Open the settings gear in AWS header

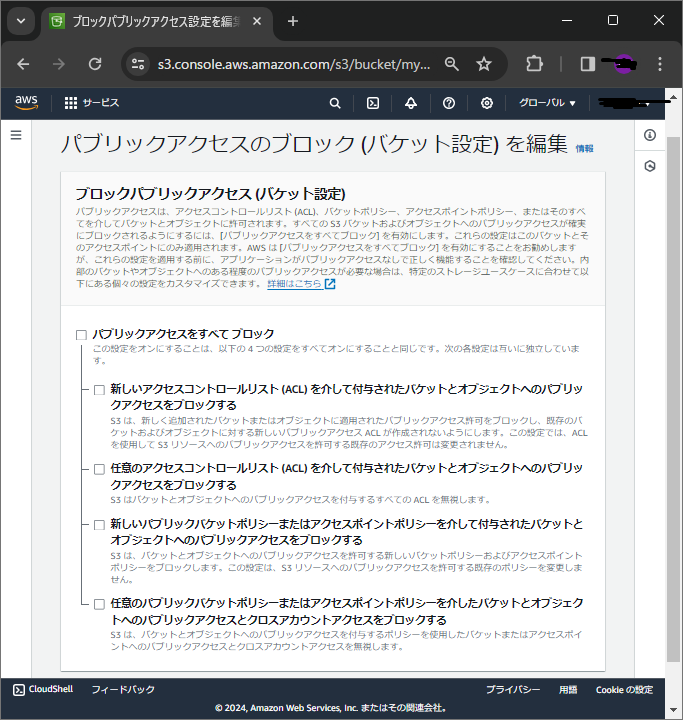[486, 103]
